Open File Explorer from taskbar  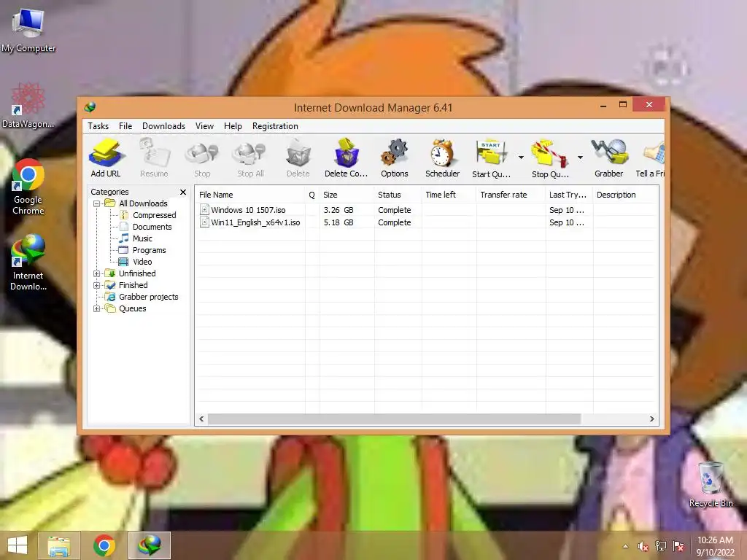point(58,545)
